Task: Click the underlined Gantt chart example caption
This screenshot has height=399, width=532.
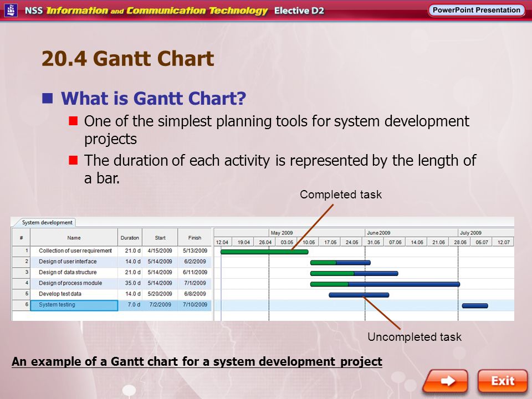Action: tap(197, 362)
